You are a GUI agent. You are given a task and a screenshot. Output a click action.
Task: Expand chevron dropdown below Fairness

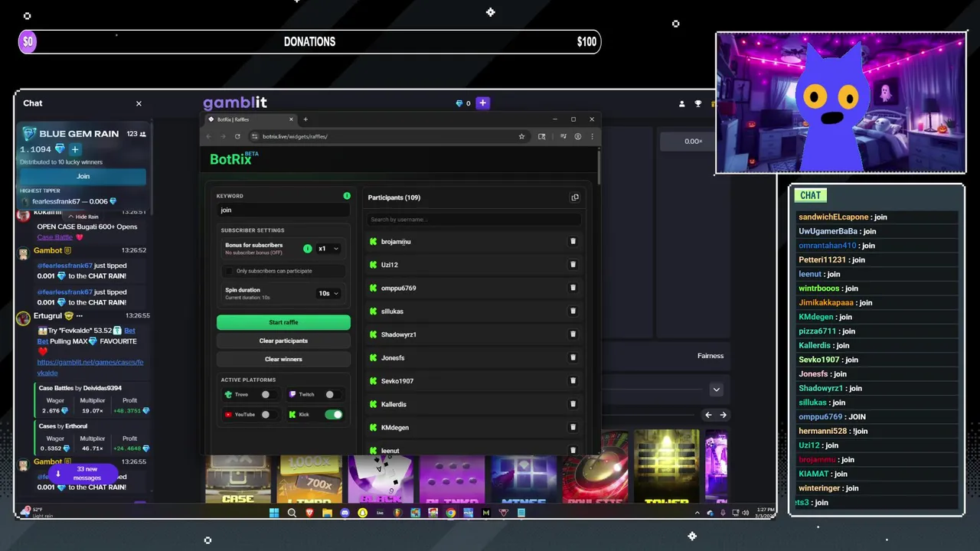point(716,390)
